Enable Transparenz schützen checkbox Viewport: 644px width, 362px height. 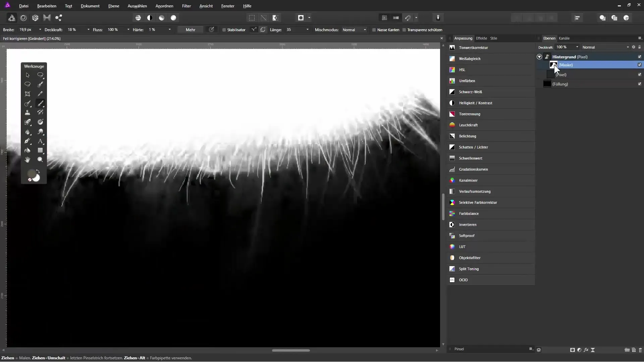[404, 30]
